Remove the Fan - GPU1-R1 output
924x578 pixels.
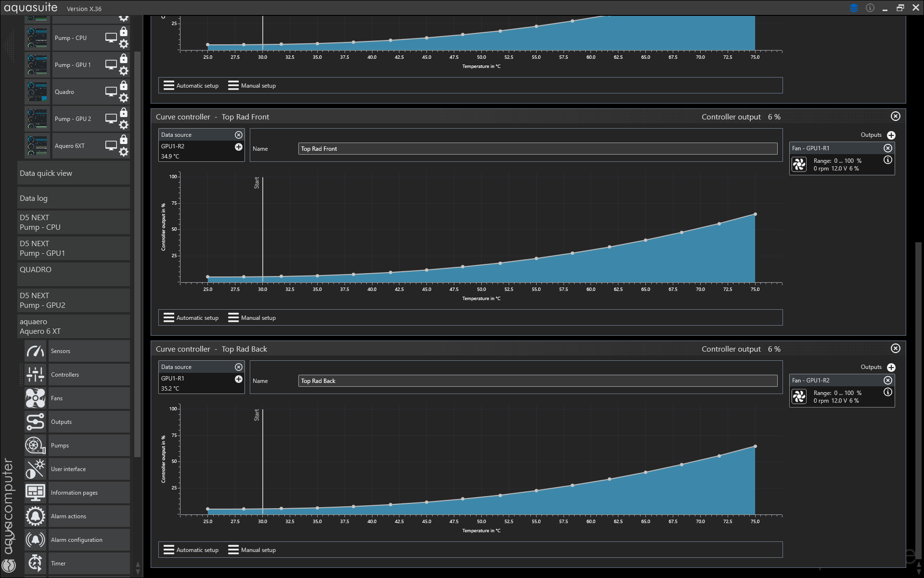tap(888, 148)
